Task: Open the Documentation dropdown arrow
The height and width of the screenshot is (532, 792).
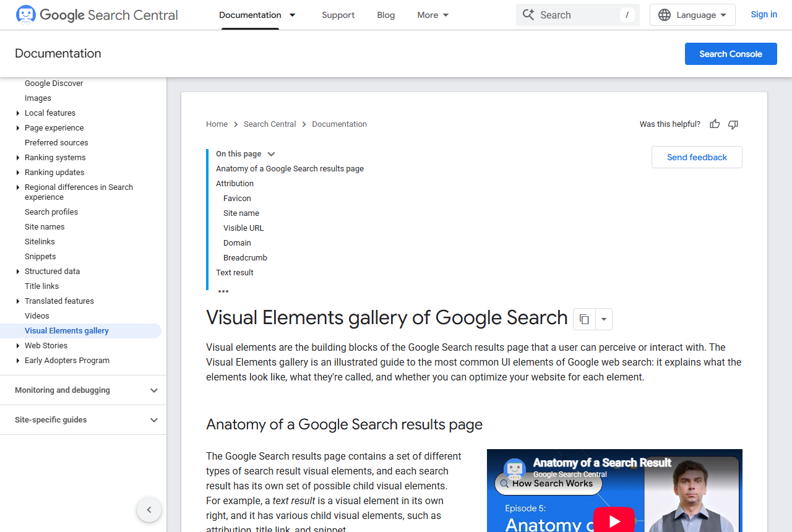Action: click(x=293, y=15)
